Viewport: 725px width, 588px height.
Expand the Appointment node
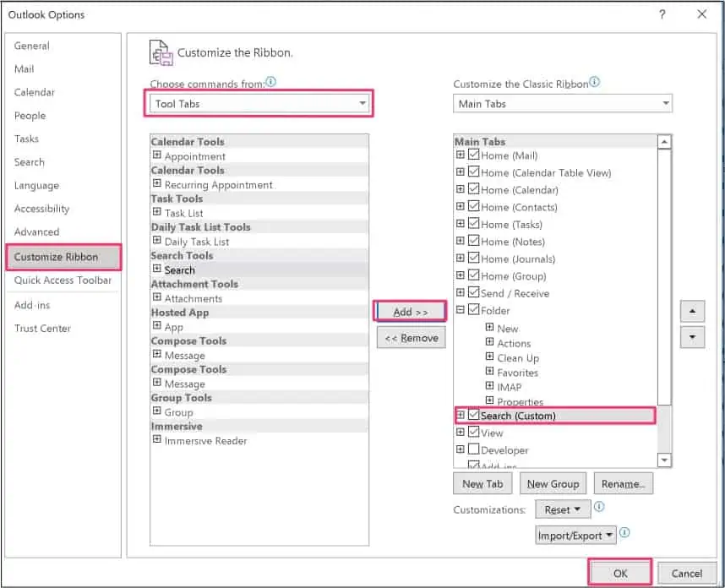tap(156, 155)
